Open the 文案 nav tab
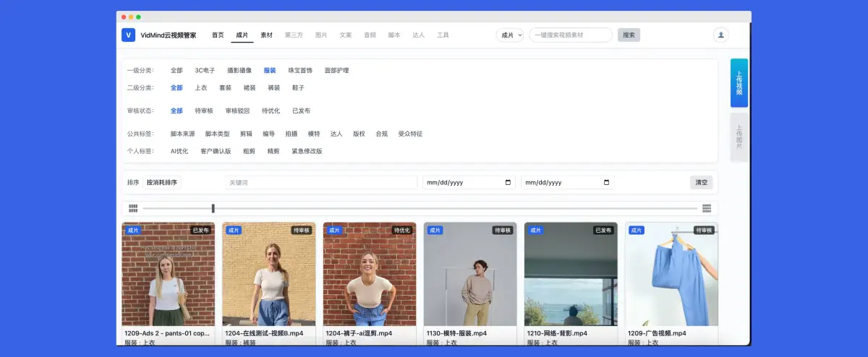 tap(346, 35)
